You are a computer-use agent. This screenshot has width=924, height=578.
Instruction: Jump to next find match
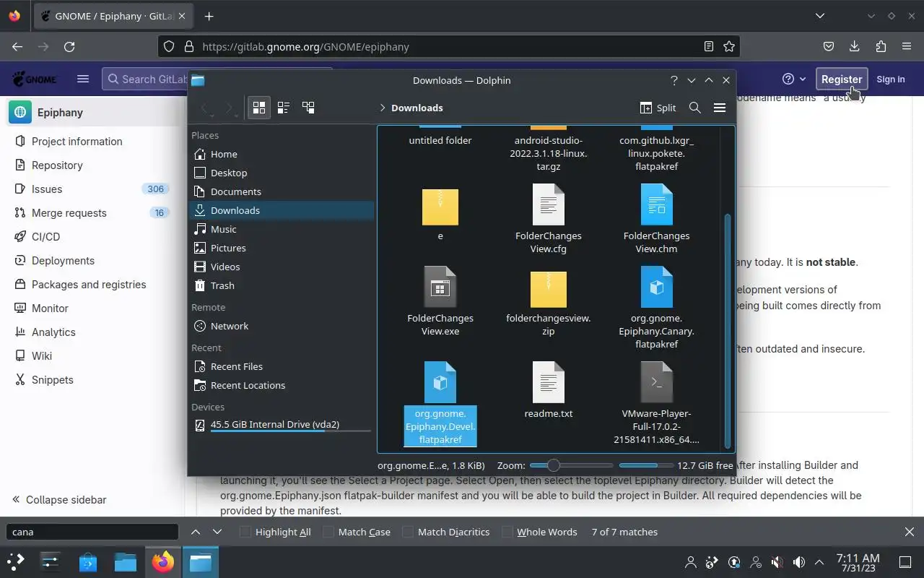[x=217, y=532]
